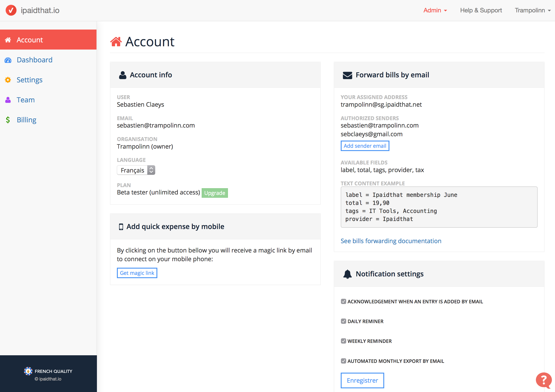The image size is (555, 392).
Task: Click the purple Team person icon
Action: point(8,100)
